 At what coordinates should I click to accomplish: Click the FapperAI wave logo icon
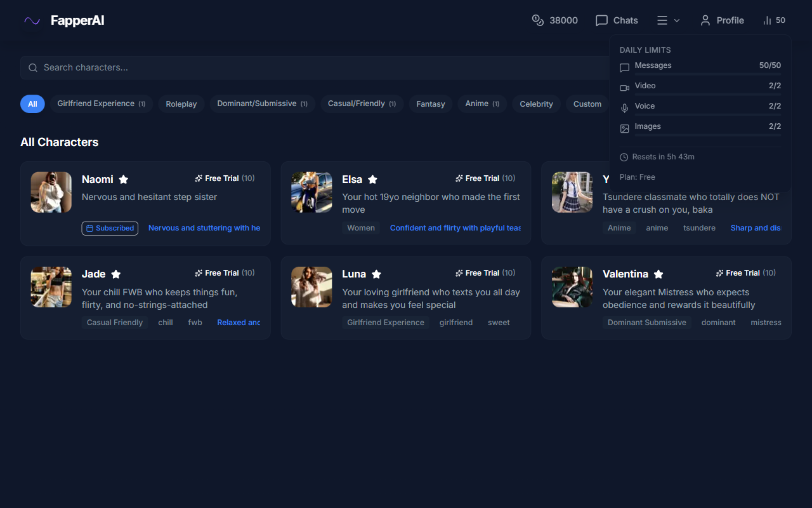(32, 21)
